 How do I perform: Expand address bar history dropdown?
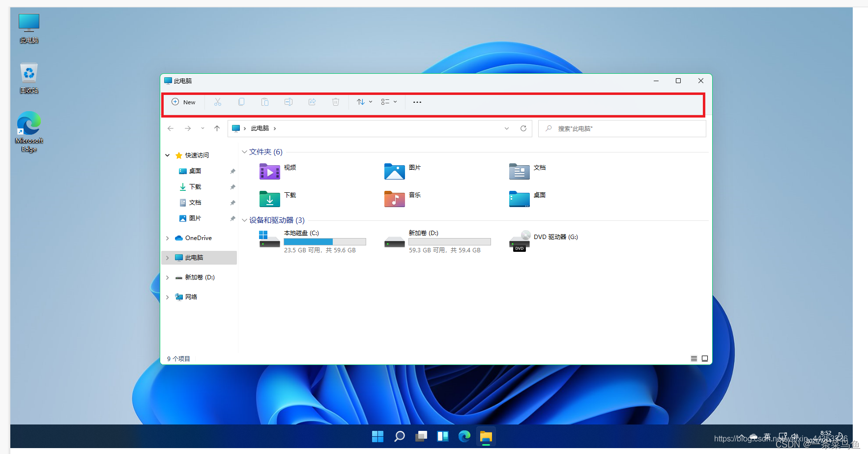pos(507,128)
